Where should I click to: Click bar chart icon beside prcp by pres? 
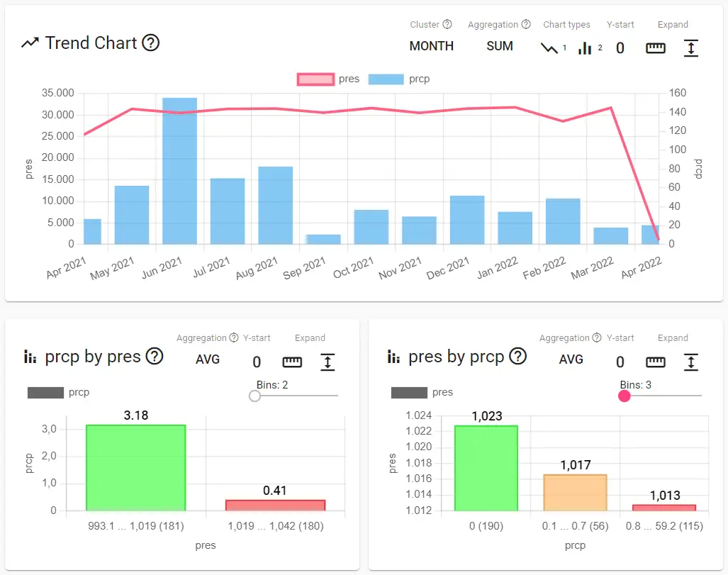(30, 357)
